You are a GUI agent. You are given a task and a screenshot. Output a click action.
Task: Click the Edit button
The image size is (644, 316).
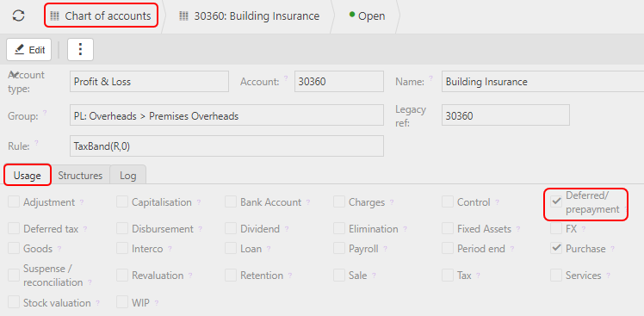click(28, 50)
